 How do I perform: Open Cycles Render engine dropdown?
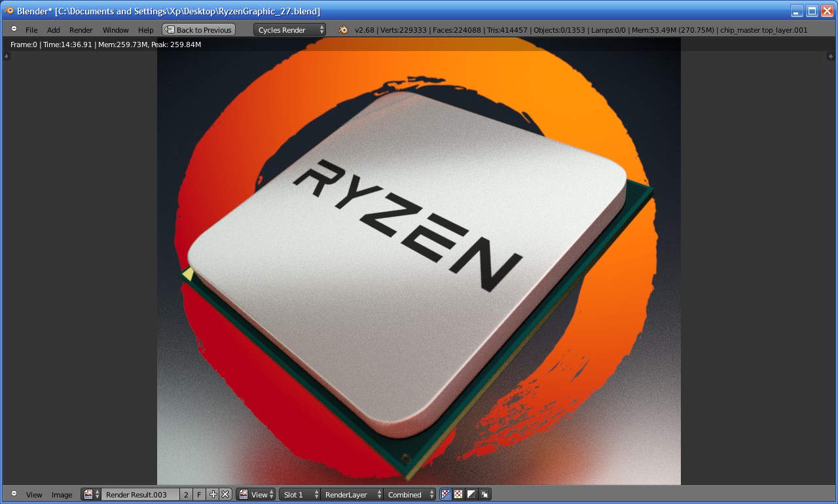290,29
